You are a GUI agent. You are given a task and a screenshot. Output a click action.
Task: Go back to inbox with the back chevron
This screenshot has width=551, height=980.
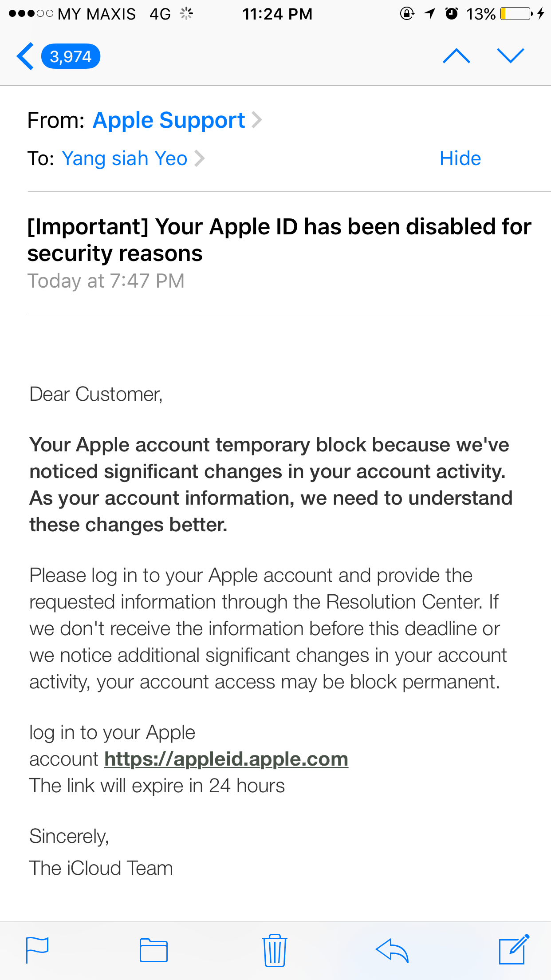[24, 56]
